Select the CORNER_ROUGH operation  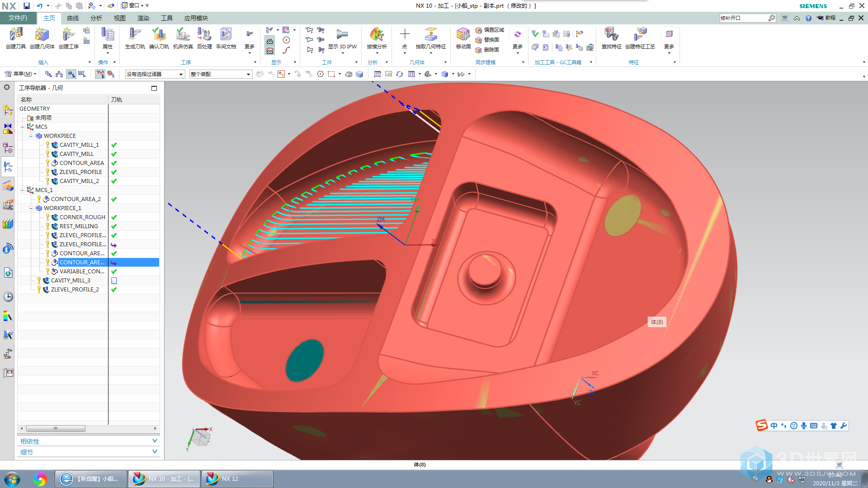point(82,217)
